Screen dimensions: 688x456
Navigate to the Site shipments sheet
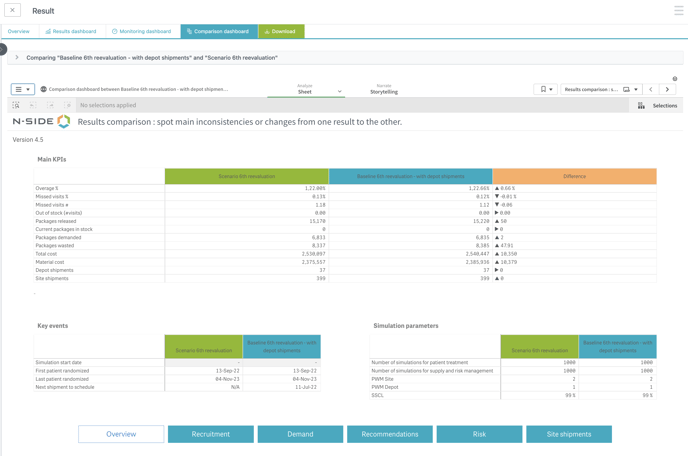tap(569, 434)
